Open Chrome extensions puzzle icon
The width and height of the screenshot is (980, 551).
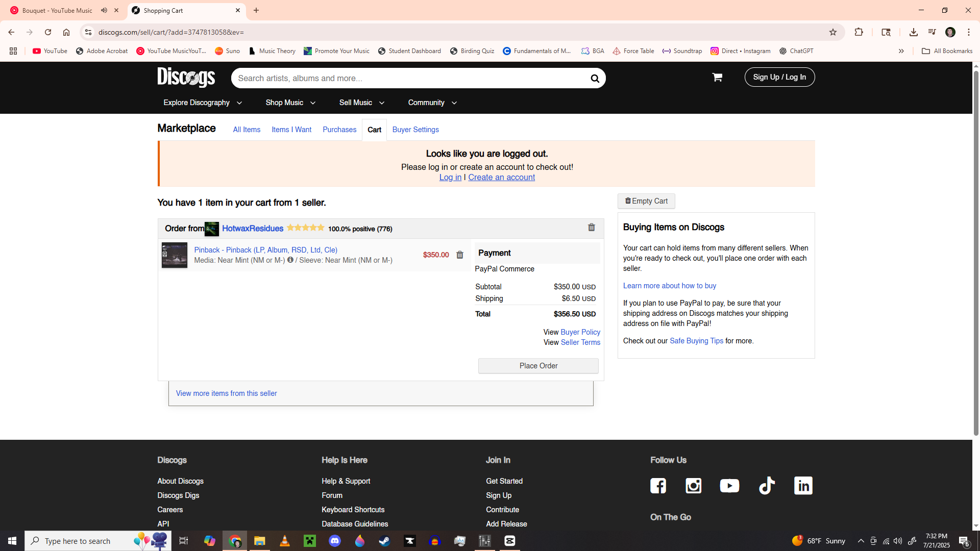pyautogui.click(x=859, y=32)
